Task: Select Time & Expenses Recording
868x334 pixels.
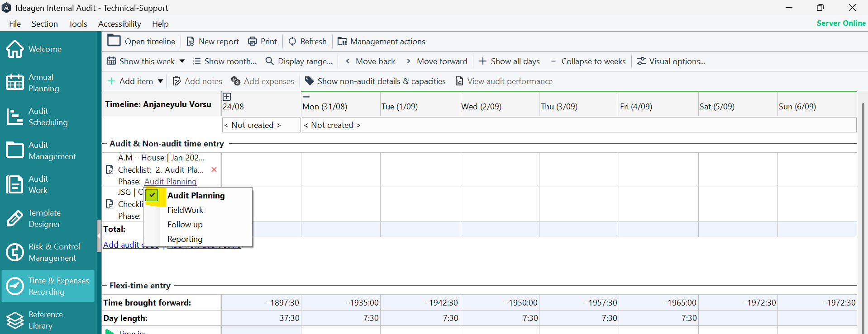Action: (x=48, y=286)
